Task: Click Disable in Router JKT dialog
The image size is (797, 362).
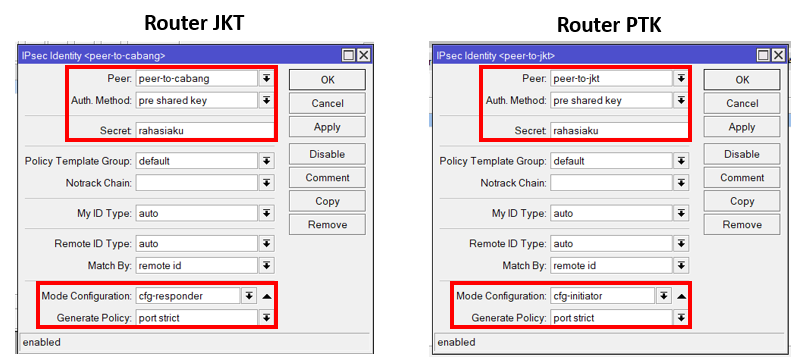Action: 327,154
